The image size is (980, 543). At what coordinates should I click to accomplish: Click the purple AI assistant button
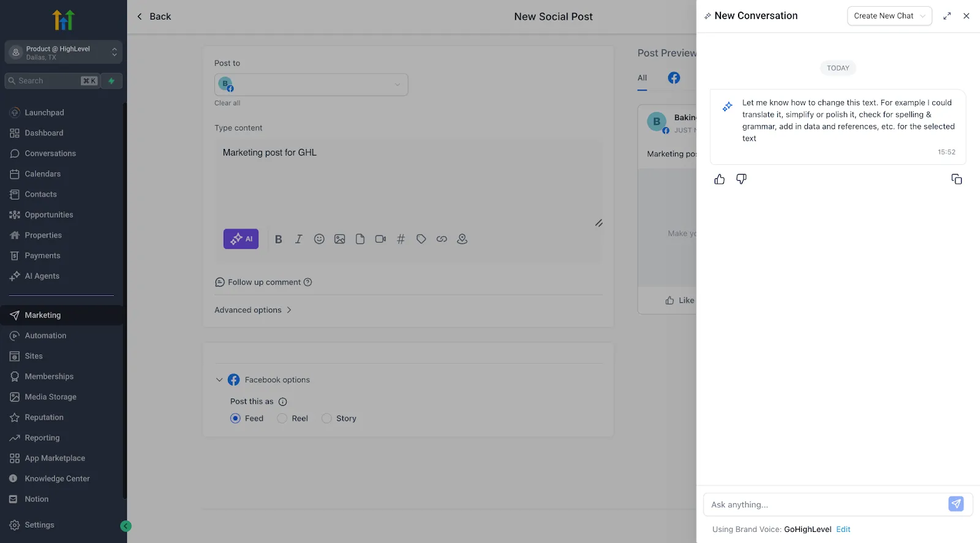coord(241,239)
